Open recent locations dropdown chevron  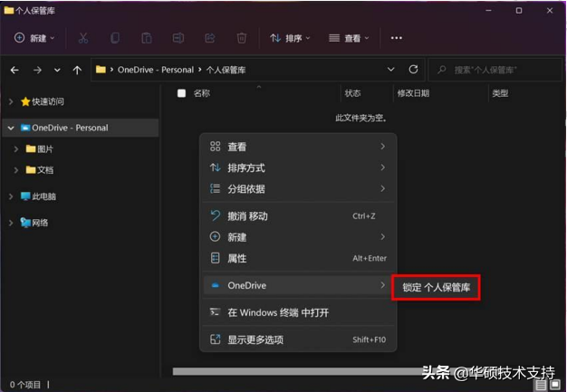[57, 70]
